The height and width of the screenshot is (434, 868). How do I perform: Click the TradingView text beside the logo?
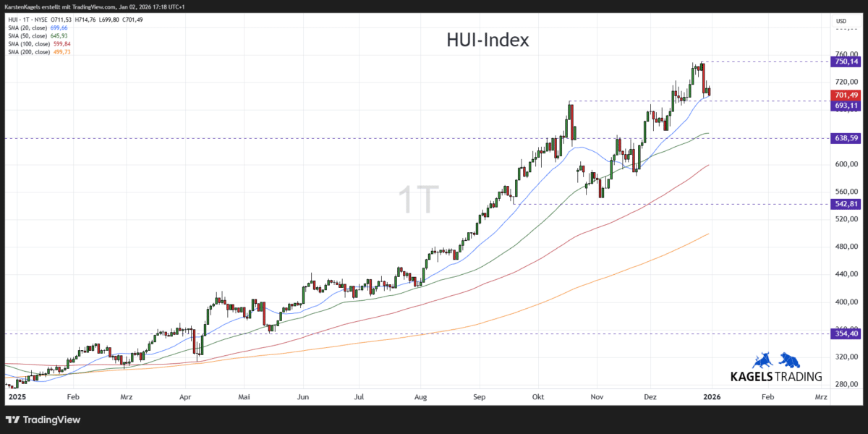pyautogui.click(x=50, y=420)
